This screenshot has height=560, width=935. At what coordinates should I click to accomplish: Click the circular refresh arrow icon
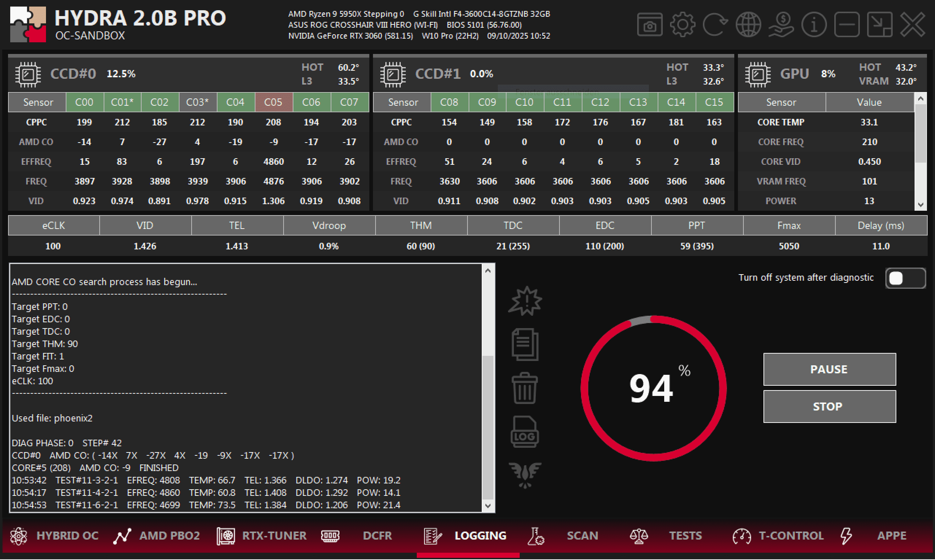(715, 25)
